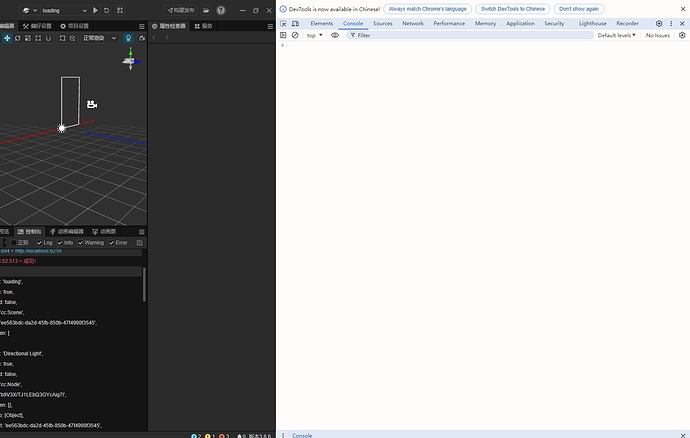Viewport: 690px width, 438px height.
Task: Open the DevTools three-dot customize menu
Action: 671,24
